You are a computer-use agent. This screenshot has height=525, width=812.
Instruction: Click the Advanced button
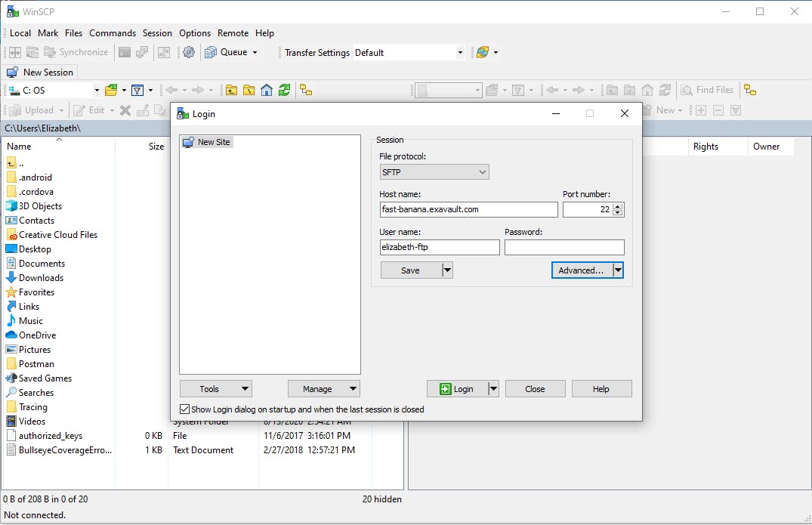point(582,270)
